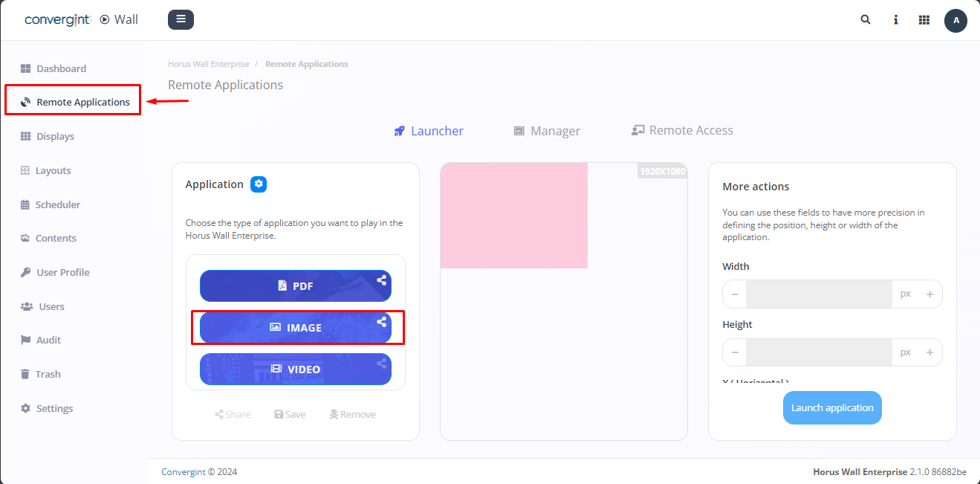The width and height of the screenshot is (980, 484).
Task: Click the Width pixel input field
Action: click(x=819, y=294)
